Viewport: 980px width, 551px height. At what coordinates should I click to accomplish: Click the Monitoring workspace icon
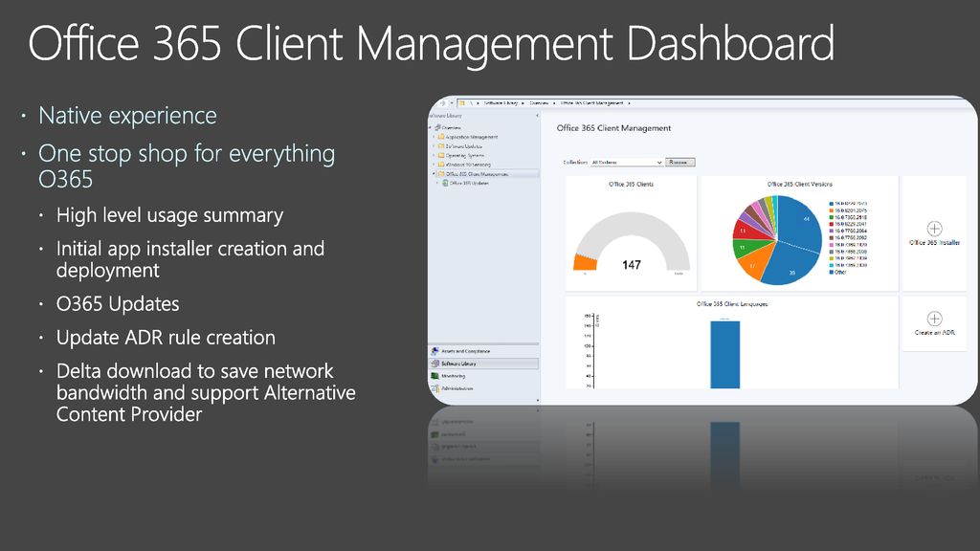pyautogui.click(x=435, y=376)
